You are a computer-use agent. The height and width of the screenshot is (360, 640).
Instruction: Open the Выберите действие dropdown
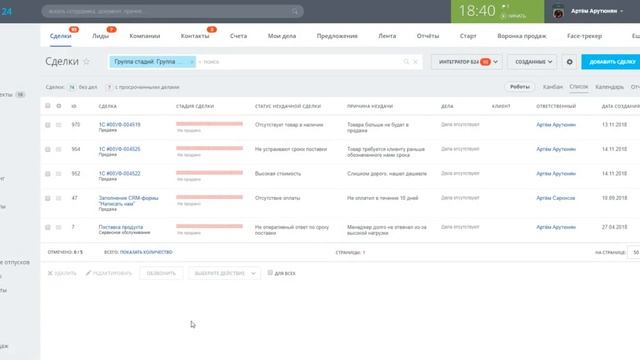(224, 273)
